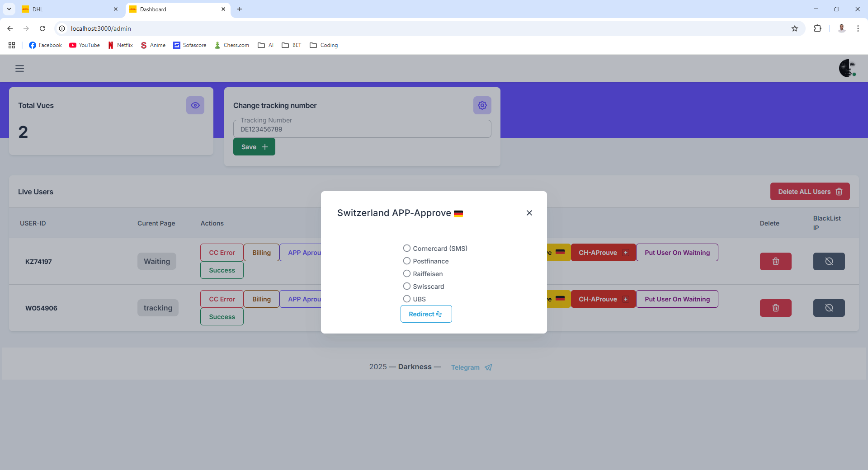This screenshot has height=470, width=868.
Task: Click Billing for user WO54906
Action: click(261, 299)
